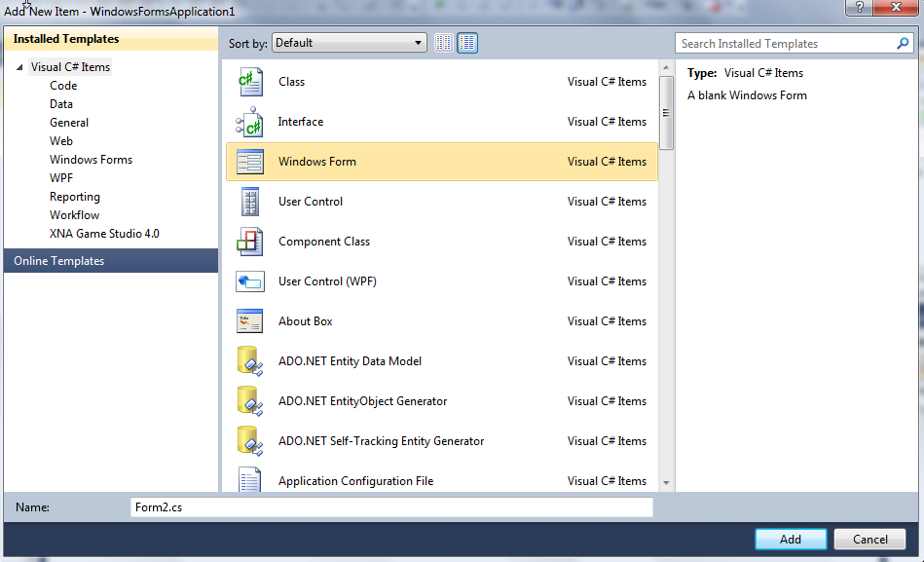The width and height of the screenshot is (924, 562).
Task: Switch to small icons view
Action: [x=444, y=43]
